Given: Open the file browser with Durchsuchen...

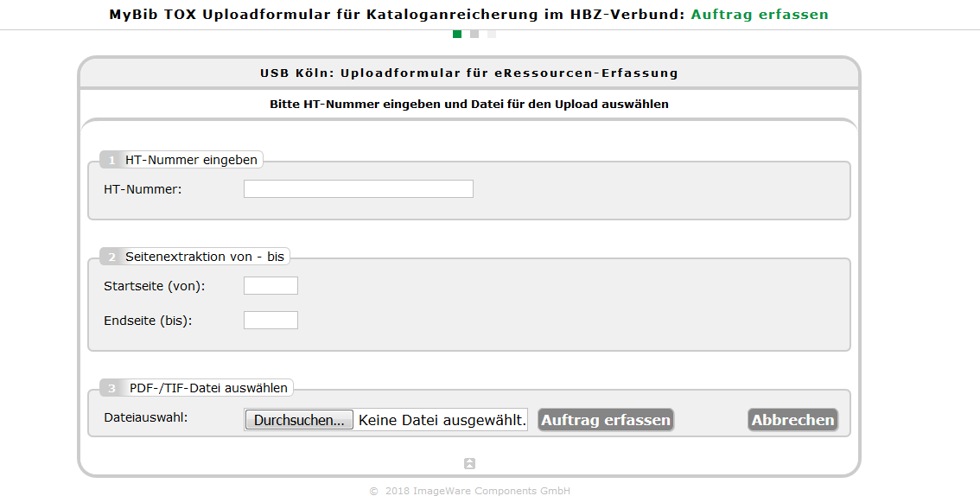Looking at the screenshot, I should pyautogui.click(x=299, y=420).
